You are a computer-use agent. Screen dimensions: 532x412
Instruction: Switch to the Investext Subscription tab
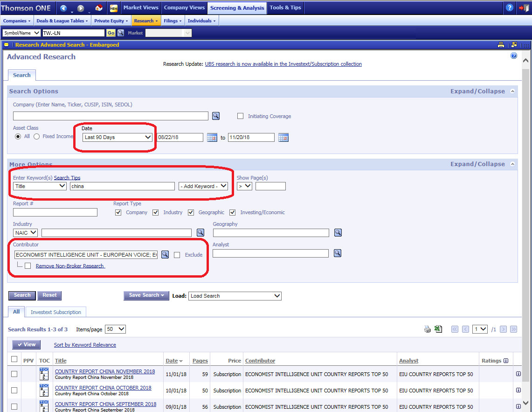pos(56,312)
